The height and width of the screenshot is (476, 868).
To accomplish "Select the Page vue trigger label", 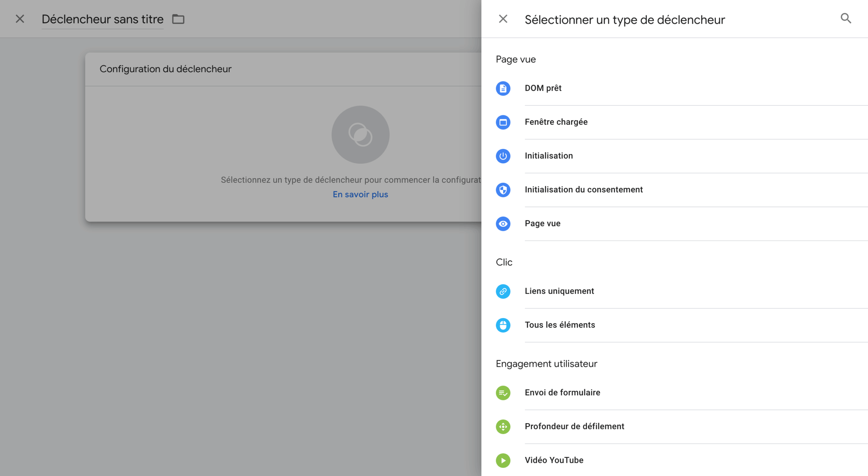I will [542, 223].
